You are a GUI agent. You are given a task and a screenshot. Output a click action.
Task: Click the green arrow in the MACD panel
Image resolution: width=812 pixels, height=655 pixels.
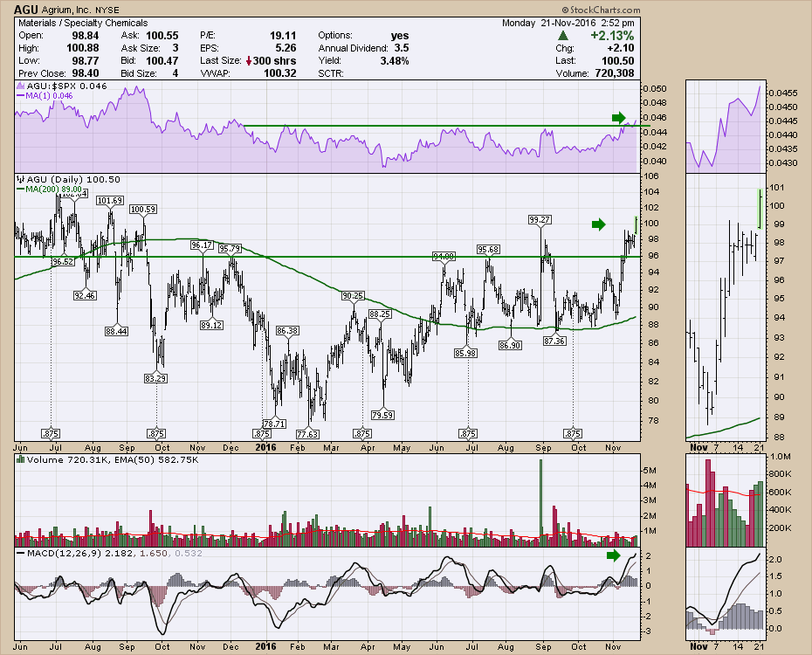[612, 555]
